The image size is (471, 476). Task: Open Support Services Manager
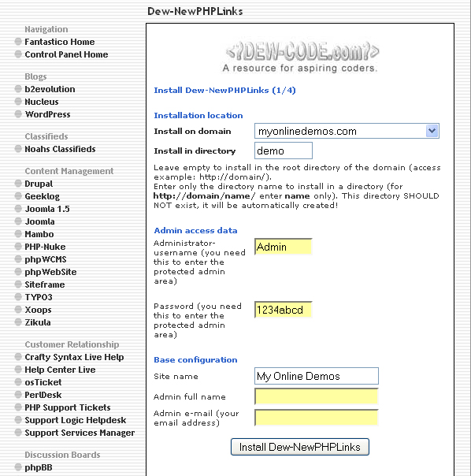[x=80, y=433]
